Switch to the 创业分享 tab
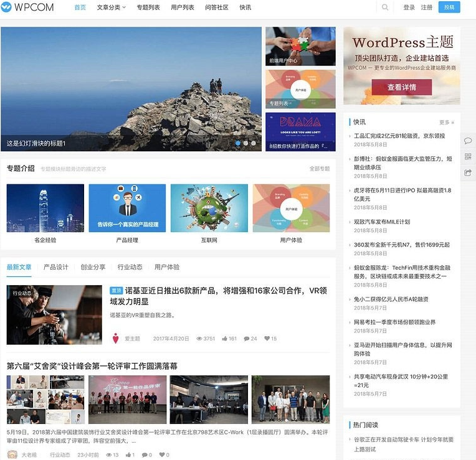 pyautogui.click(x=93, y=267)
